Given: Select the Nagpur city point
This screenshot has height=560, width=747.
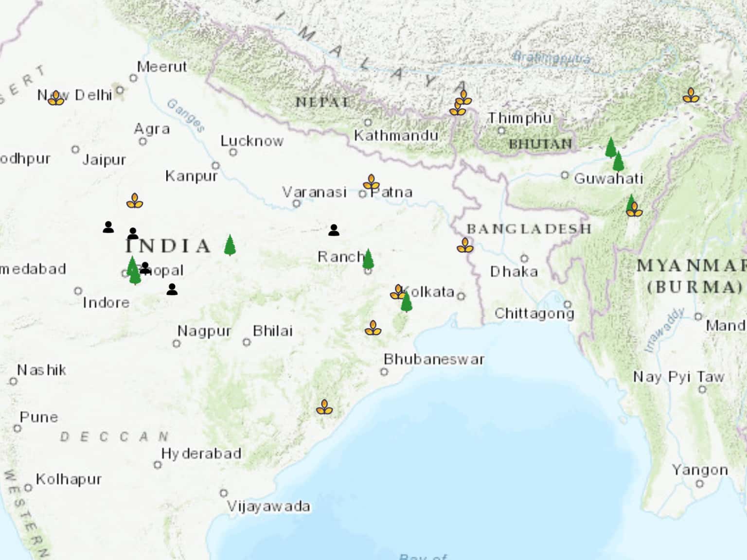Looking at the screenshot, I should (177, 344).
